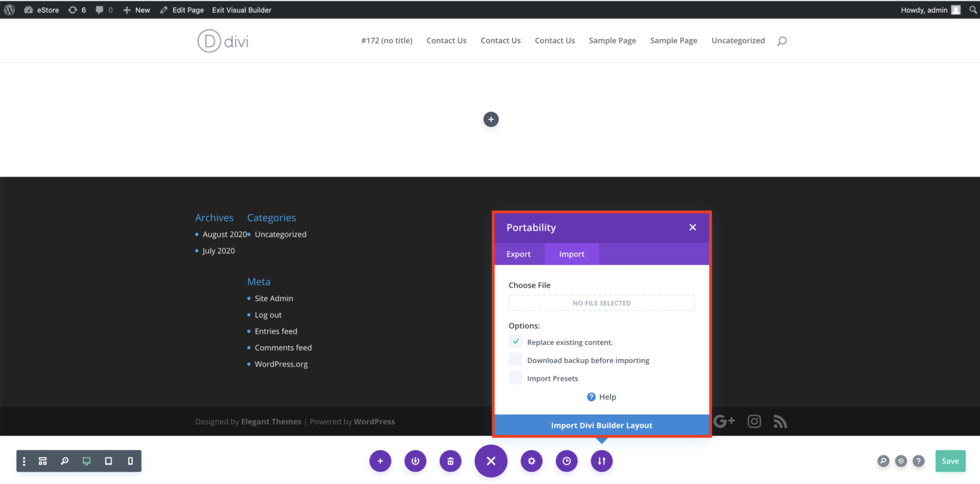This screenshot has height=484, width=980.
Task: Click the purple plus Load From Library button
Action: click(380, 461)
